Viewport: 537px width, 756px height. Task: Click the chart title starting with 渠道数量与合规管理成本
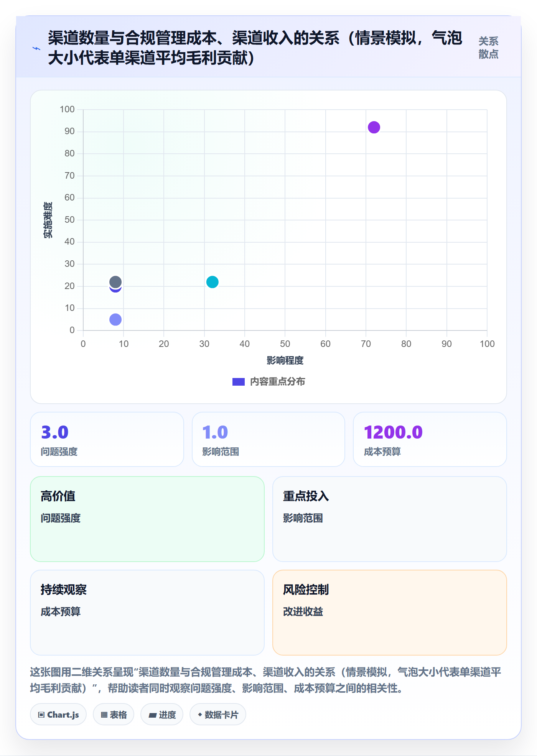(255, 48)
